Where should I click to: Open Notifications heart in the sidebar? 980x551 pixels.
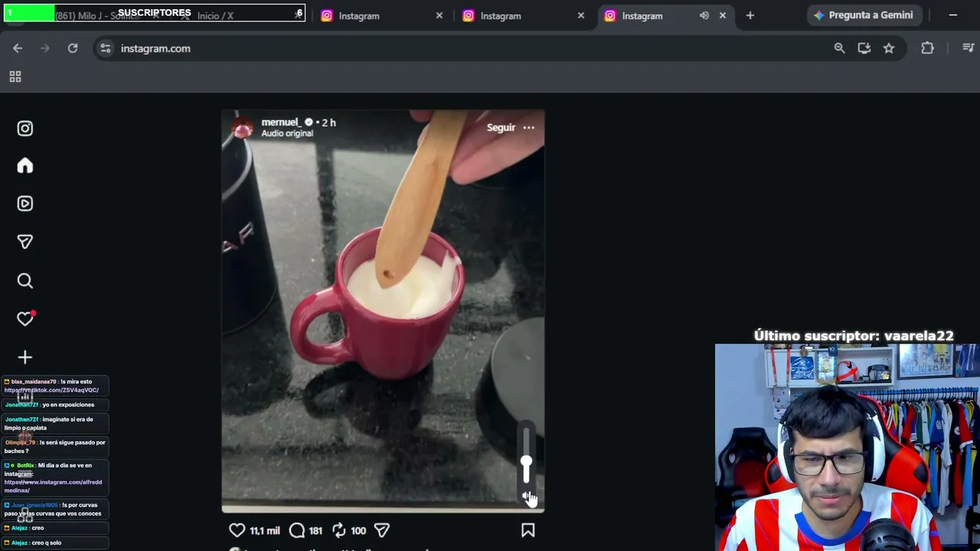point(25,318)
